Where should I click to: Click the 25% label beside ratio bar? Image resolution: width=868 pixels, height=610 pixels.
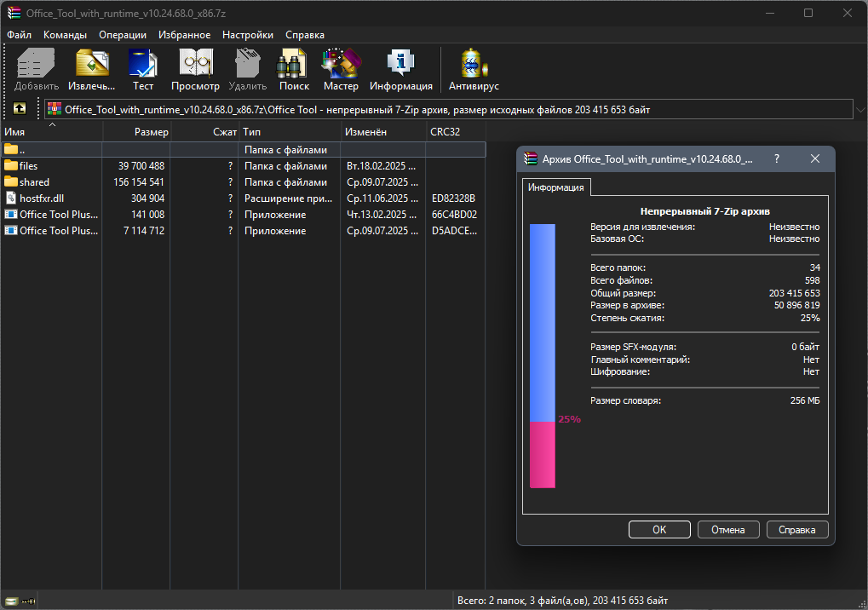(569, 419)
